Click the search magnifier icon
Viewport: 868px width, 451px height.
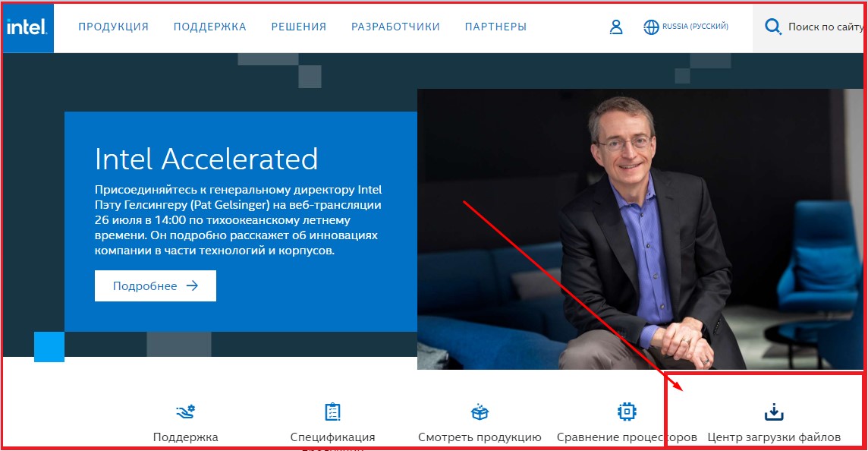coord(773,27)
